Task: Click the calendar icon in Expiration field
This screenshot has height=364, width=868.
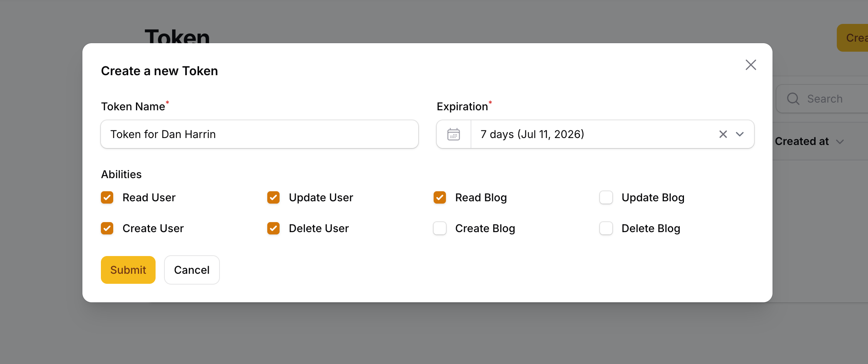Action: (453, 134)
